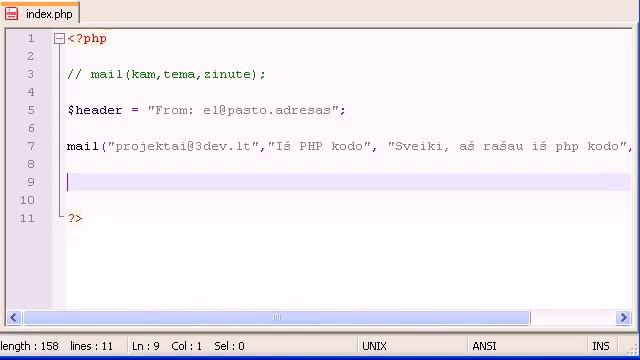640x360 pixels.
Task: Click the Sel : 0 status entry
Action: pos(229,346)
